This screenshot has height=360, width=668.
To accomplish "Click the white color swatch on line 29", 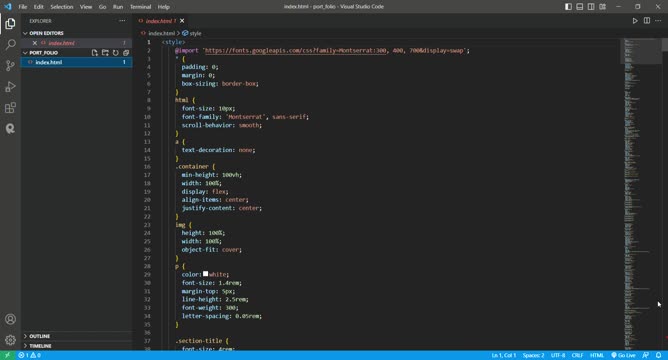I will [x=206, y=274].
